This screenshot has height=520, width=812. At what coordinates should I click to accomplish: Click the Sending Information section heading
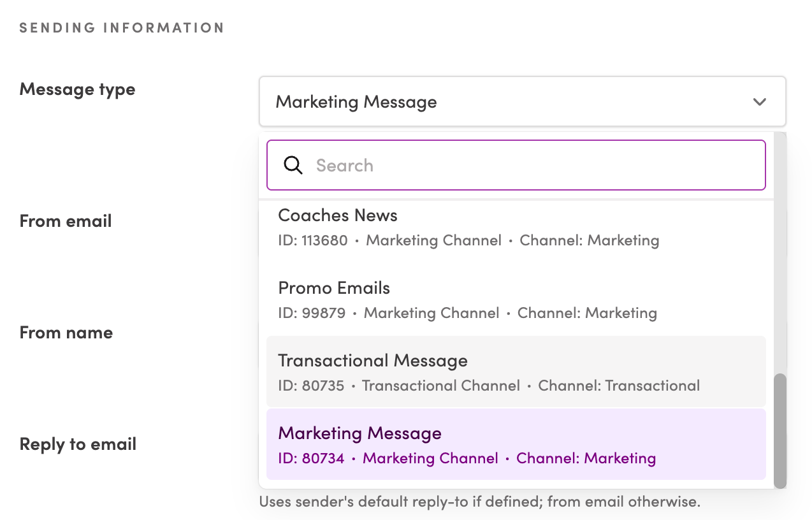click(x=122, y=28)
